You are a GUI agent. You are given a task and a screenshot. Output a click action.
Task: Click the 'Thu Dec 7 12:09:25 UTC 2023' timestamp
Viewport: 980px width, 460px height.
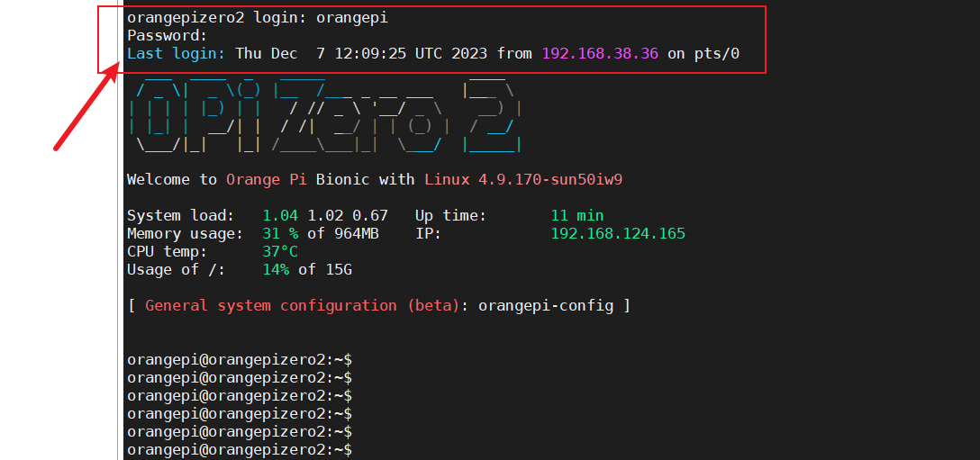tap(361, 54)
